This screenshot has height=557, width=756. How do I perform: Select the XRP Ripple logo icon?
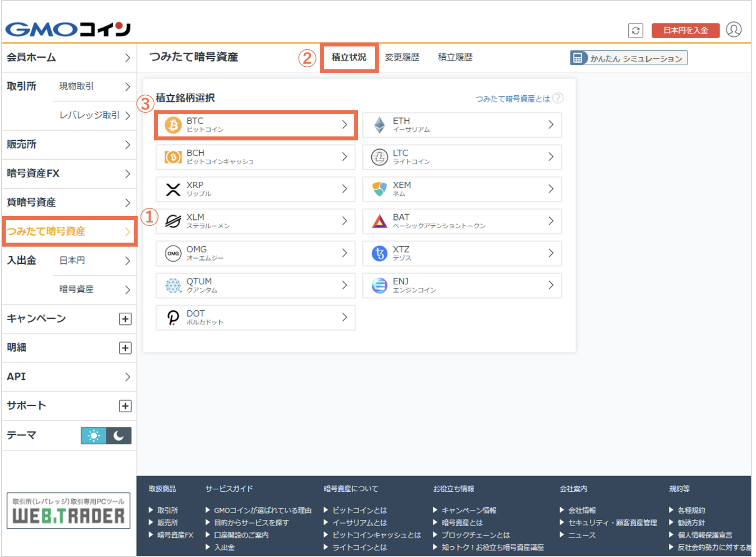(173, 189)
